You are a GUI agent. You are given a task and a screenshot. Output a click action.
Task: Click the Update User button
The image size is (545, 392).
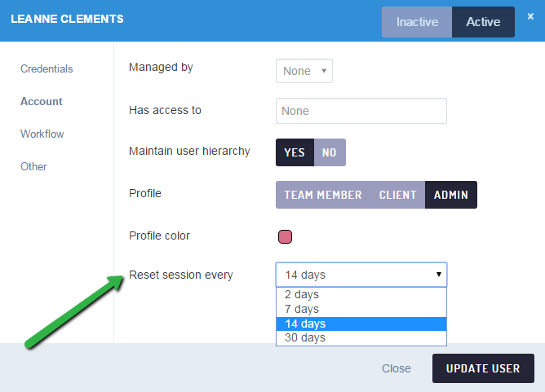483,368
